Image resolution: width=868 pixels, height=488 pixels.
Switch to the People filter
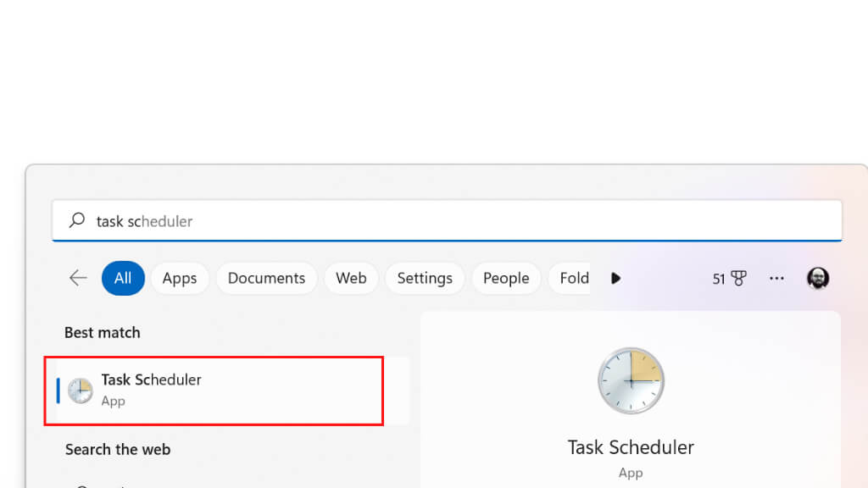click(506, 278)
